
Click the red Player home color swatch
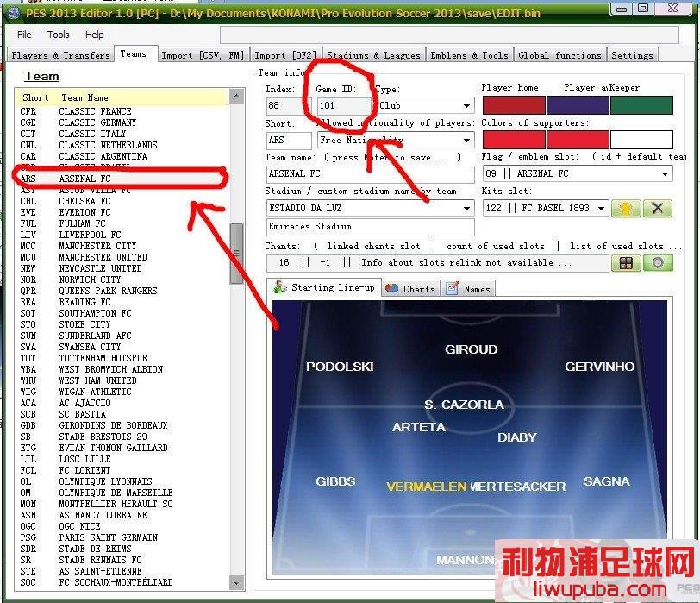tap(514, 105)
